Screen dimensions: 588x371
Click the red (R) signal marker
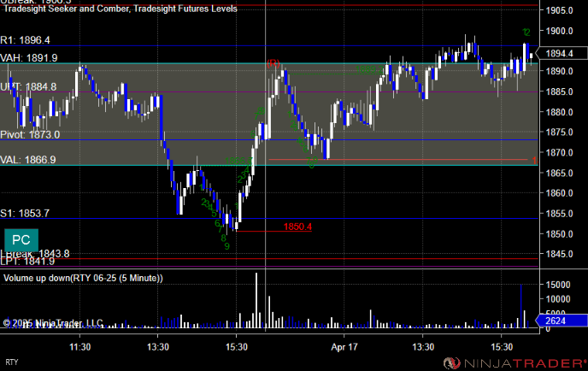click(x=273, y=63)
